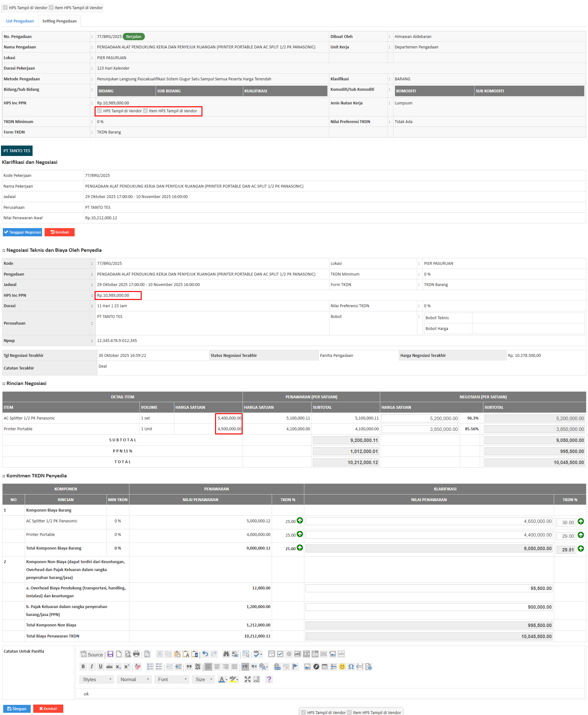The image size is (588, 715).
Task: Insert a bulleted list in the editor
Action: pyautogui.click(x=159, y=667)
